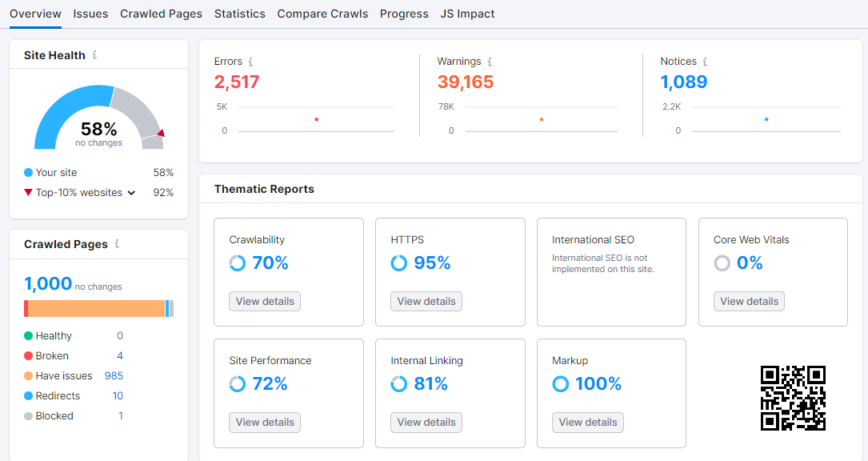This screenshot has width=868, height=461.
Task: Click the Crawlability donut chart icon
Action: (238, 263)
